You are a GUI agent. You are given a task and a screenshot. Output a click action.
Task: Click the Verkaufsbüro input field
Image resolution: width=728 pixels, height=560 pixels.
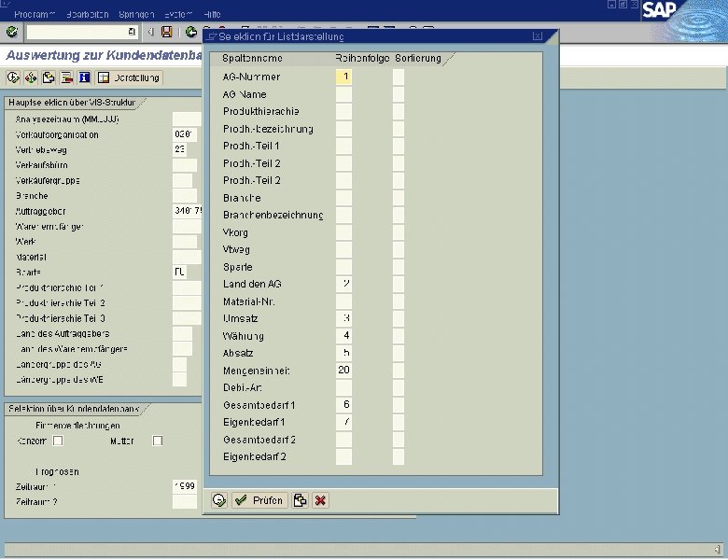pyautogui.click(x=184, y=165)
